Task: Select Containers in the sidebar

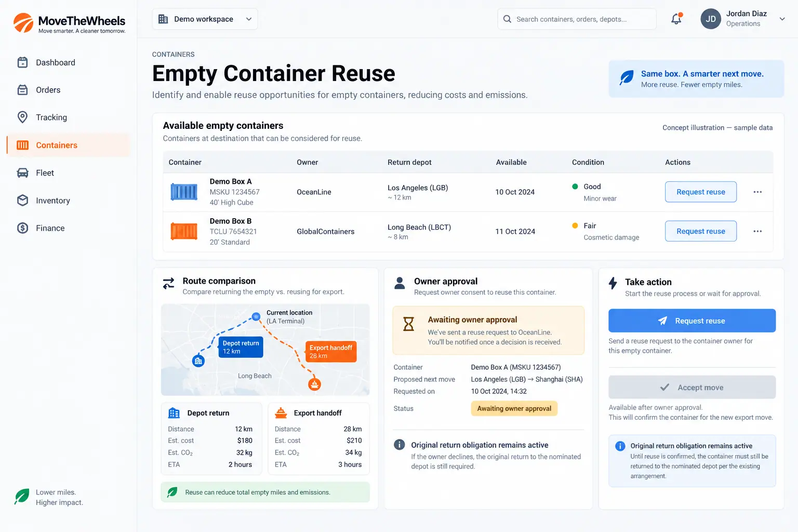Action: point(68,145)
